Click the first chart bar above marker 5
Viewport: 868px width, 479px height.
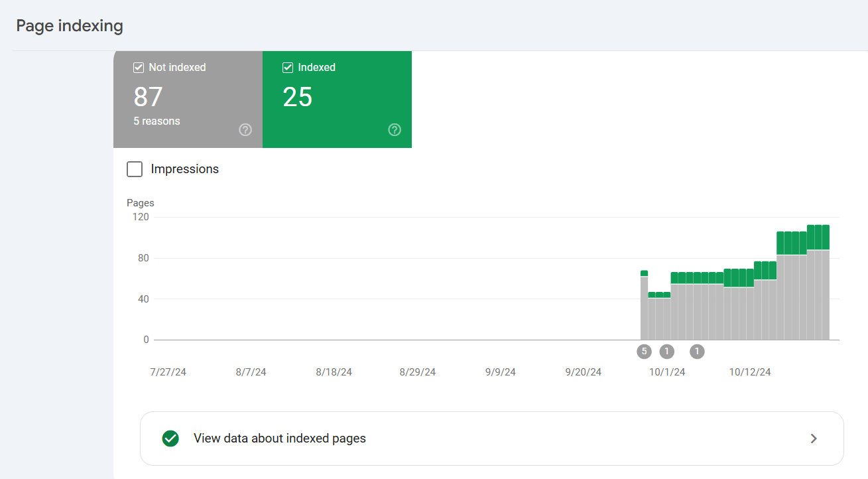click(x=644, y=305)
